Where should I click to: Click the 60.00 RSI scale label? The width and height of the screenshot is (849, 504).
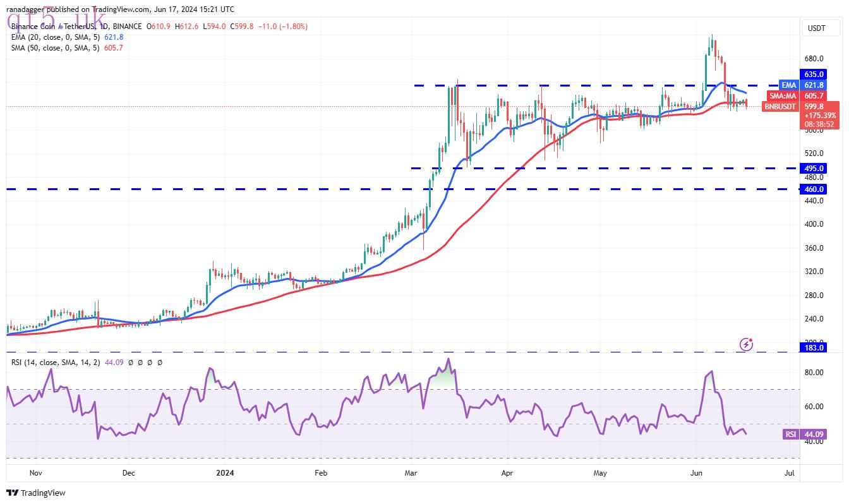815,407
